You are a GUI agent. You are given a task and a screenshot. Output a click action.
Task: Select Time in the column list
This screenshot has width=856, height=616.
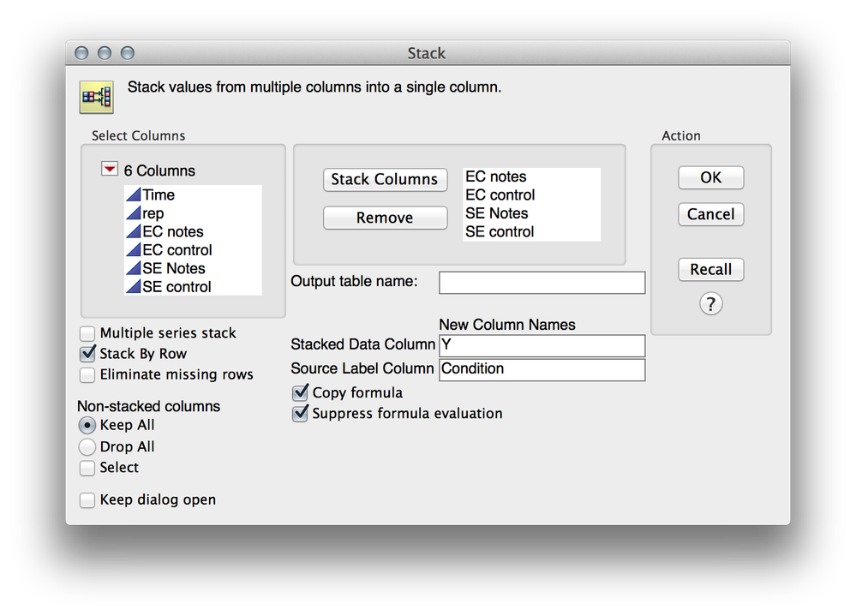(194, 194)
